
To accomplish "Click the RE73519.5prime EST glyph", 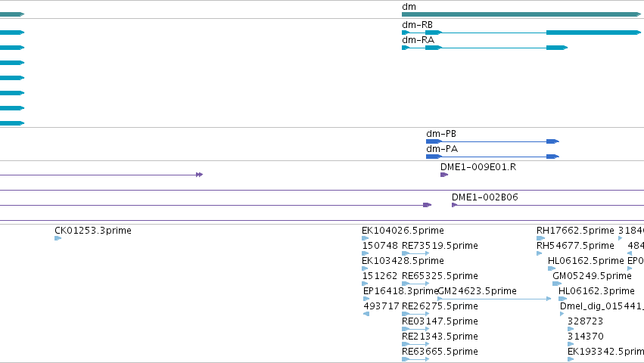I will click(415, 253).
